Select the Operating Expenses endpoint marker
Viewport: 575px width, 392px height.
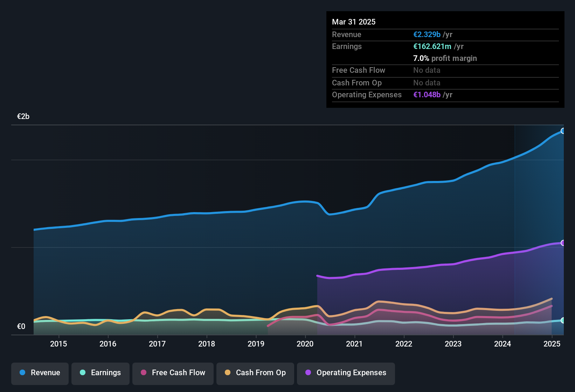563,243
